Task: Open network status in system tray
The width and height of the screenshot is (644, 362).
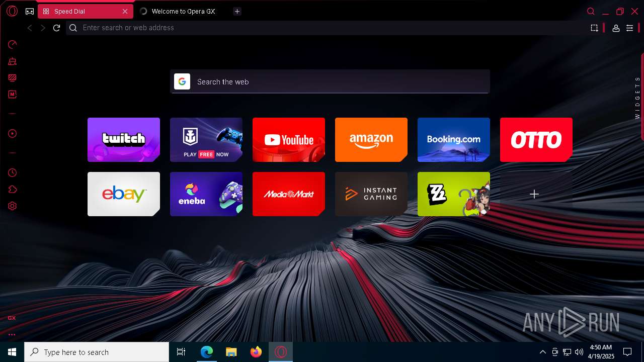Action: click(567, 352)
